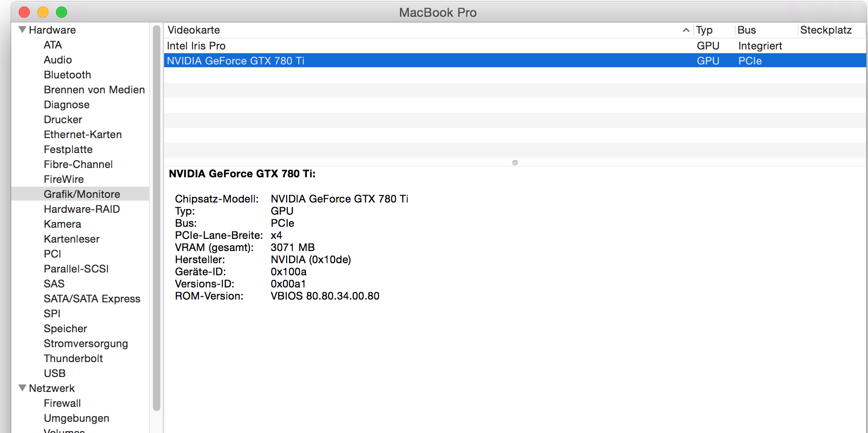Open Parallel-SCSI entry
Screen dimensions: 868x433
76,269
